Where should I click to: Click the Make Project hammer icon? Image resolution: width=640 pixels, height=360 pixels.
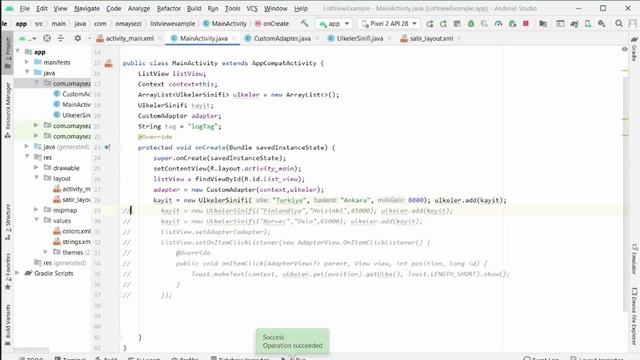click(304, 24)
